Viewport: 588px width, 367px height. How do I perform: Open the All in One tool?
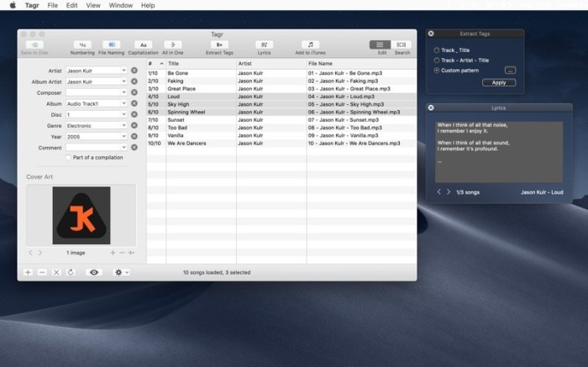(x=172, y=45)
